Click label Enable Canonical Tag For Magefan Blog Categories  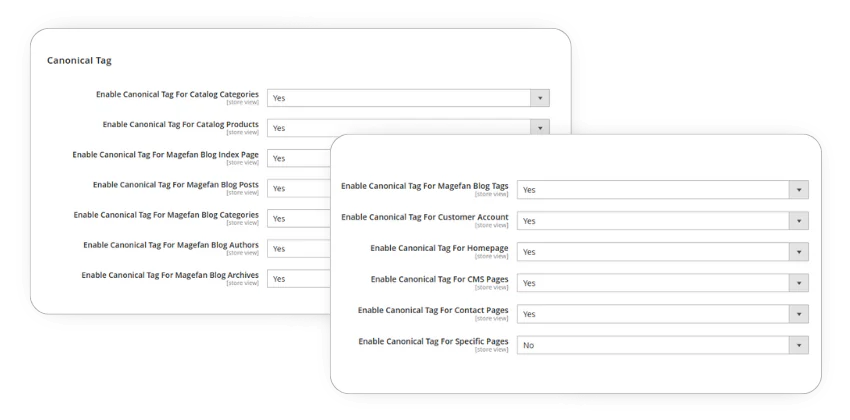coord(166,215)
